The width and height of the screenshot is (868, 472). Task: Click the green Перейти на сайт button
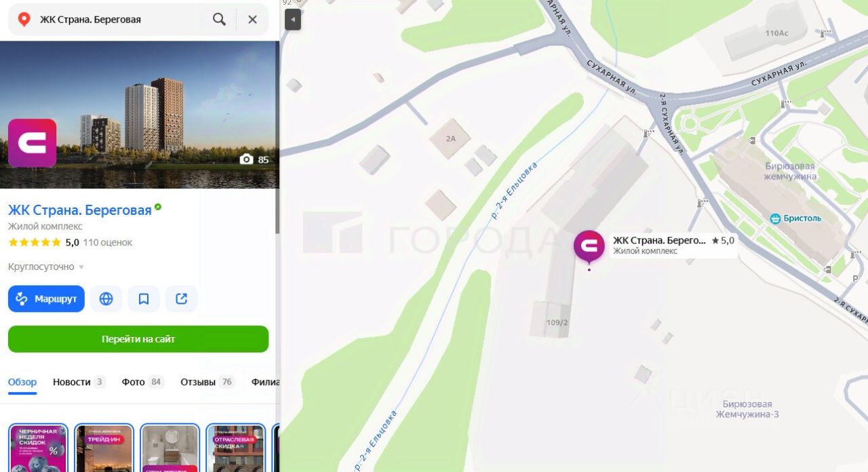(x=138, y=339)
